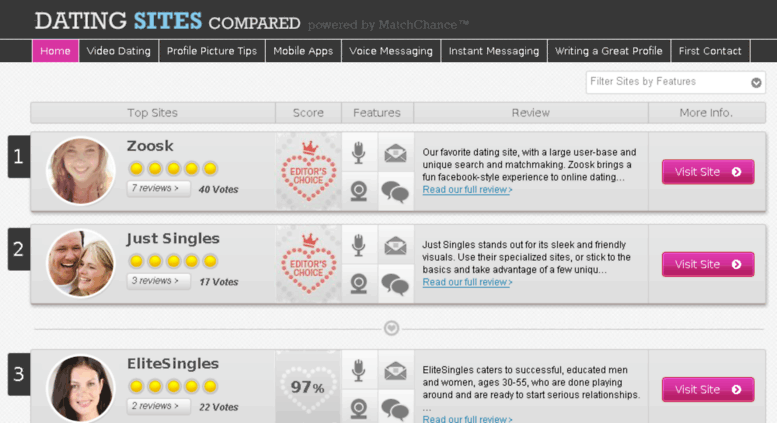Click the EliteSingles microphone feature icon
Viewport: 777px width, 423px height.
pyautogui.click(x=359, y=370)
